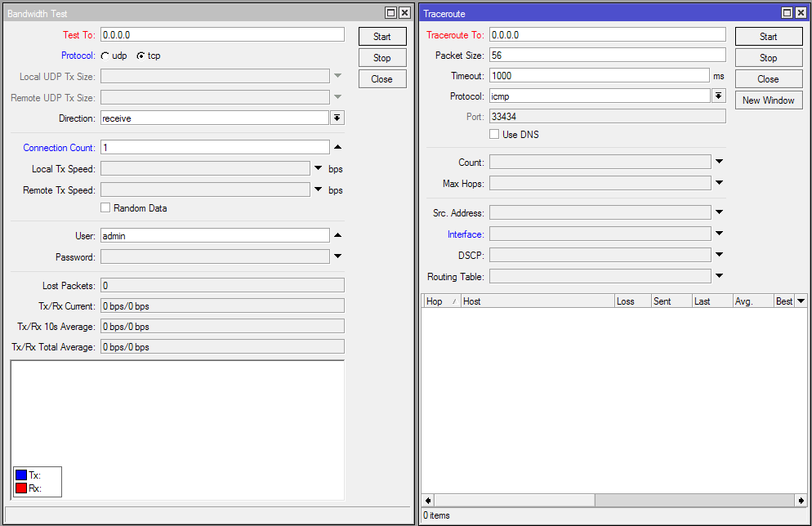Sort by the Host column header
Viewport: 812px width, 526px height.
point(537,301)
